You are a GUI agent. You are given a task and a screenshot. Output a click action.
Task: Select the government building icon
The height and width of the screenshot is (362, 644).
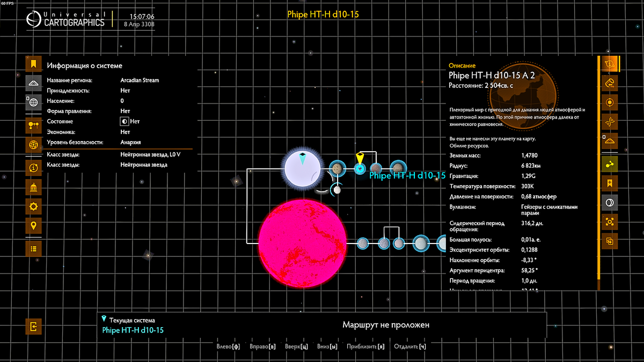[x=33, y=187]
